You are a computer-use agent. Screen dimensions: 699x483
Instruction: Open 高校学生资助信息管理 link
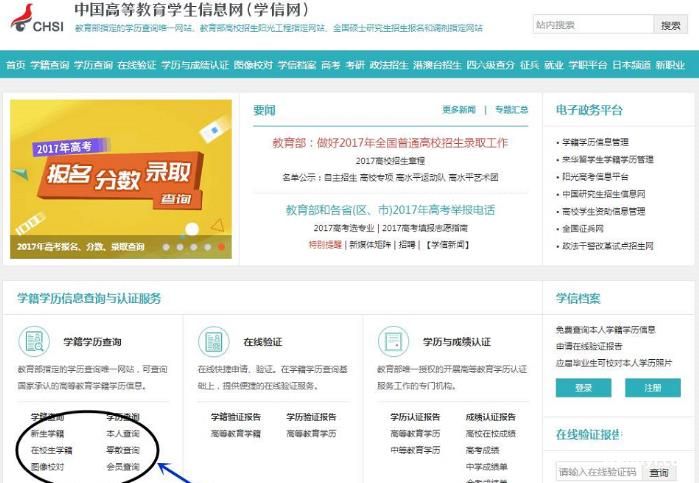[604, 211]
